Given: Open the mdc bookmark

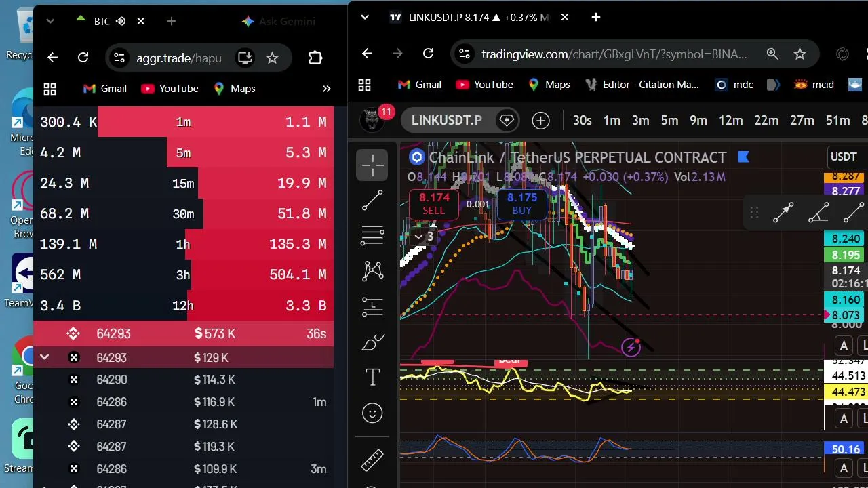Looking at the screenshot, I should (734, 85).
